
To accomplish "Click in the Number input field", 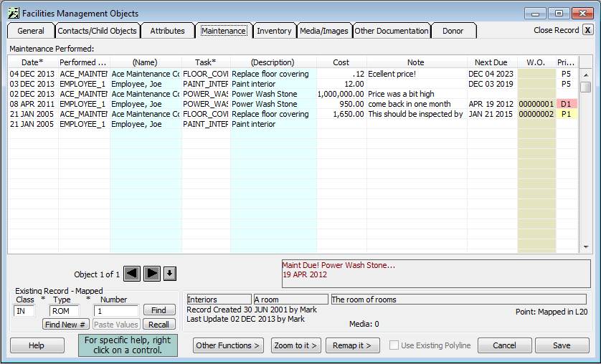I will (x=116, y=311).
